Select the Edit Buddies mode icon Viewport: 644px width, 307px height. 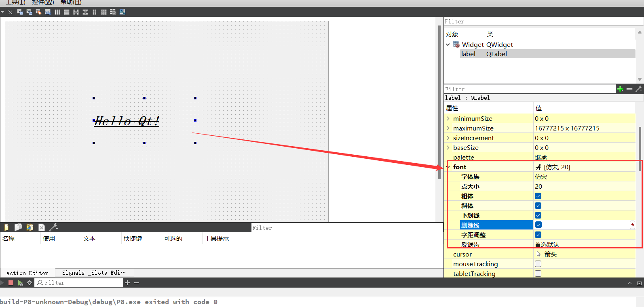[38, 12]
